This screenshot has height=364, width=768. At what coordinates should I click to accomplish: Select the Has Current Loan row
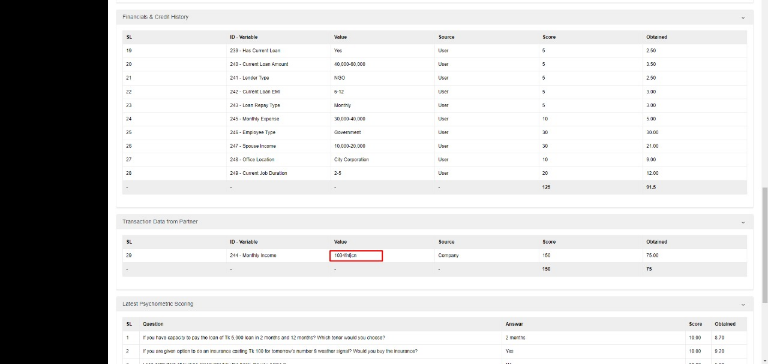434,50
